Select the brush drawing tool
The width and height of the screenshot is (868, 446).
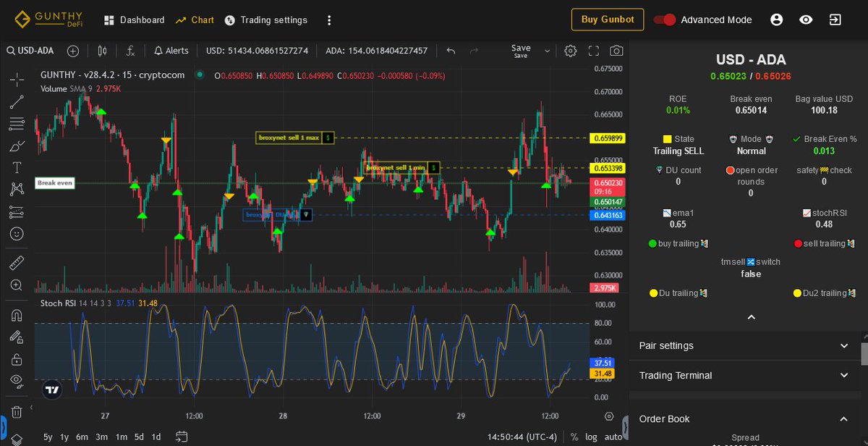(17, 146)
